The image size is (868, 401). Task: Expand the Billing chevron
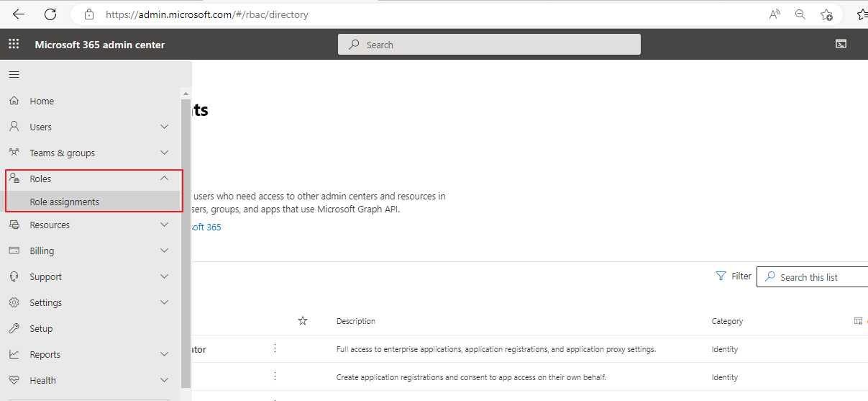tap(164, 251)
